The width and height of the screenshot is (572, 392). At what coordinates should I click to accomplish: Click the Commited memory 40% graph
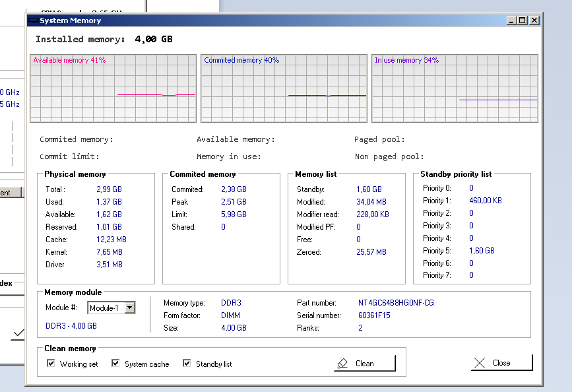(x=284, y=88)
